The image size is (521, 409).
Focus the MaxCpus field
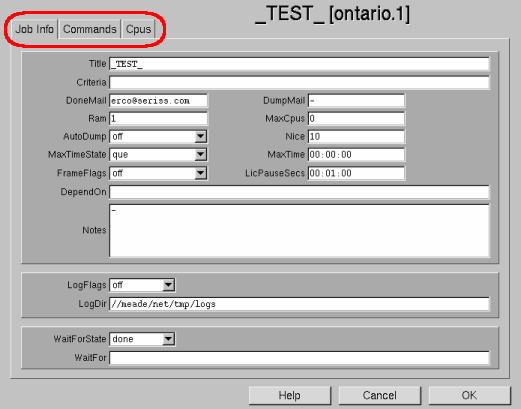tap(356, 119)
